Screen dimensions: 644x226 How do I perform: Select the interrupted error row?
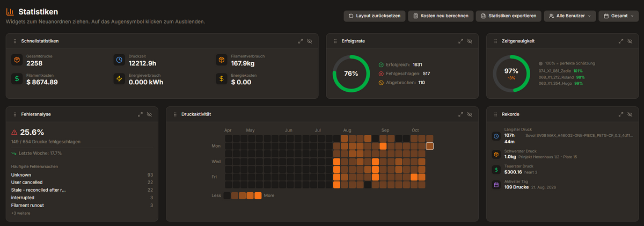(82, 198)
